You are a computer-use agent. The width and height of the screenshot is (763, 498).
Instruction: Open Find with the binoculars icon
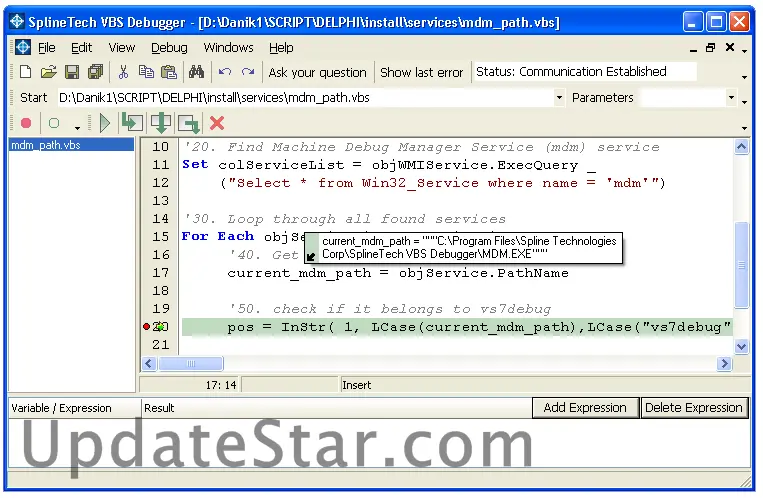196,72
